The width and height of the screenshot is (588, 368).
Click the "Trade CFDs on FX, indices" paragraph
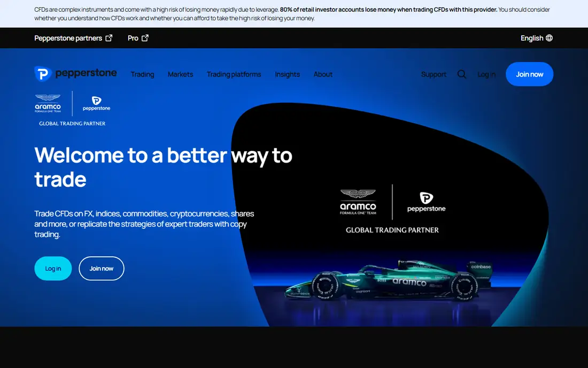click(144, 224)
